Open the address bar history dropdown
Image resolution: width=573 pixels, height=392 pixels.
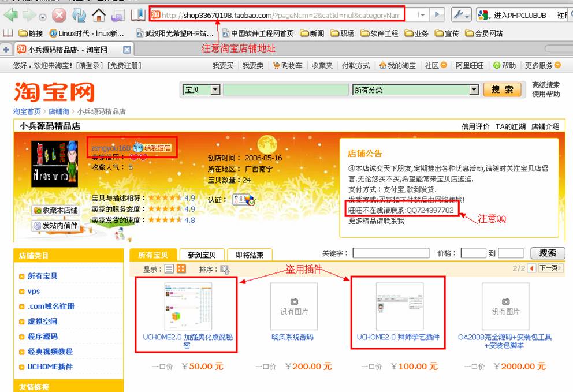click(x=422, y=15)
